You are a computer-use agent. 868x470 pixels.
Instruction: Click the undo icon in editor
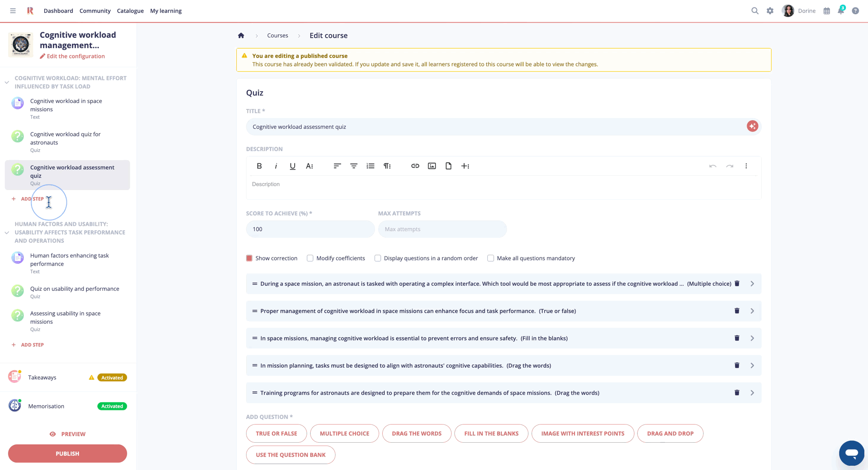pos(713,166)
